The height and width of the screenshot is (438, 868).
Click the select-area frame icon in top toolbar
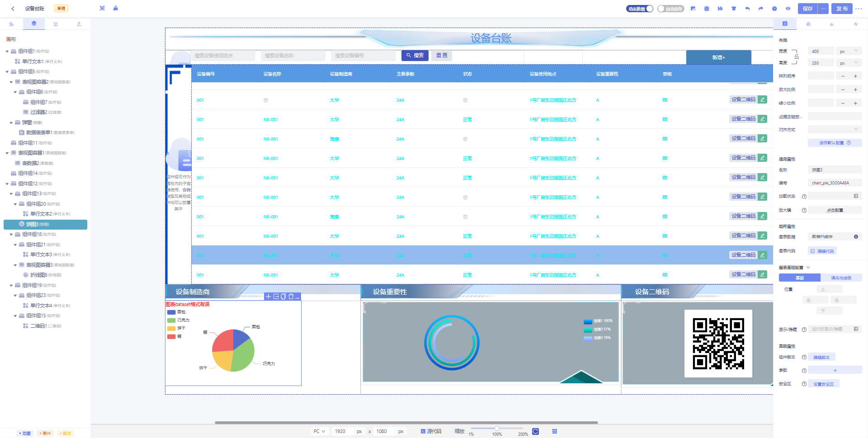pos(103,8)
